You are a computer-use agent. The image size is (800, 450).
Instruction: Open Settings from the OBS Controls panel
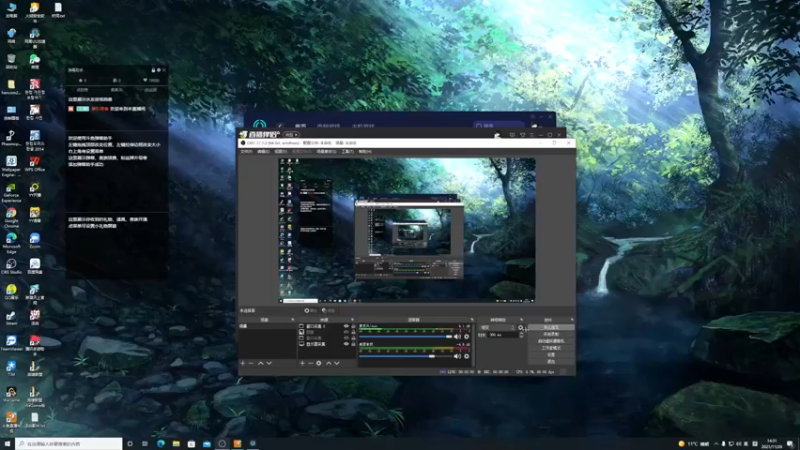click(551, 355)
